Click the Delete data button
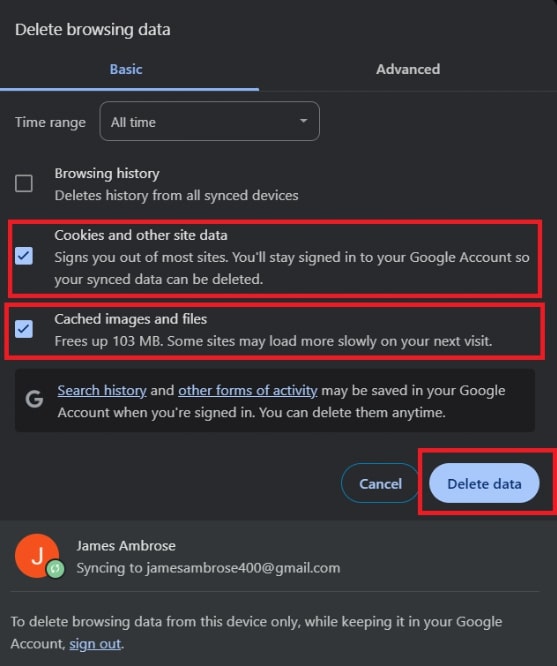 tap(484, 483)
